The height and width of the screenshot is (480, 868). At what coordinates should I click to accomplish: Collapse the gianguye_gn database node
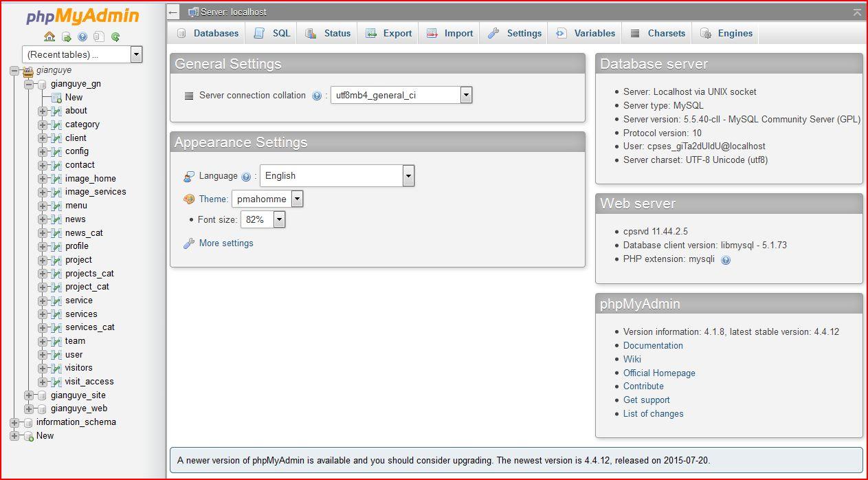click(29, 84)
